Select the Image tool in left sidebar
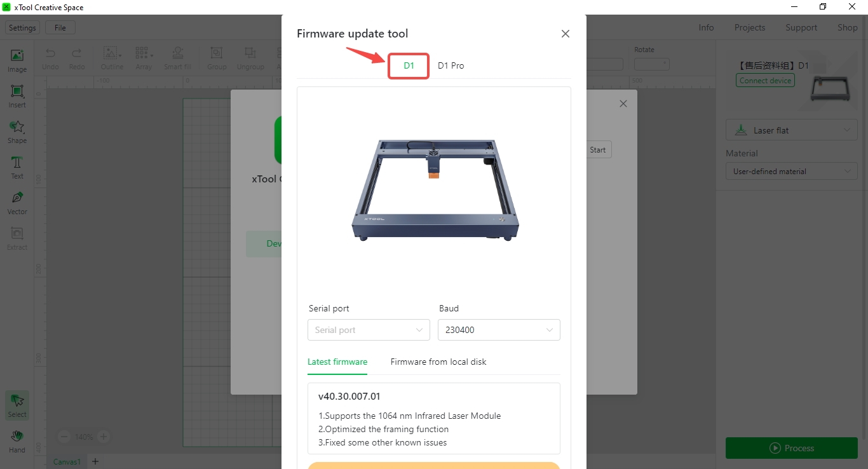This screenshot has width=868, height=469. pos(17,60)
